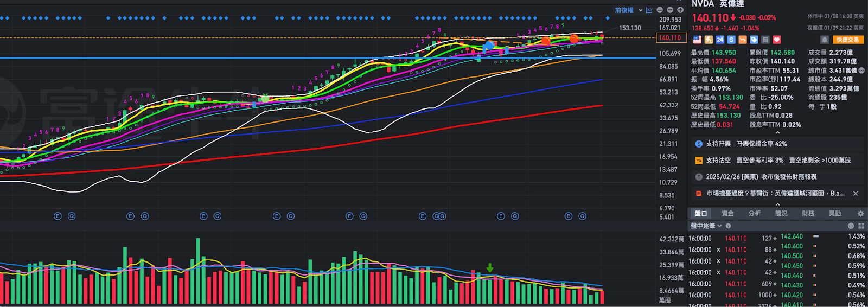Switch tick panel to grid layout icon
The height and width of the screenshot is (307, 868).
[861, 226]
